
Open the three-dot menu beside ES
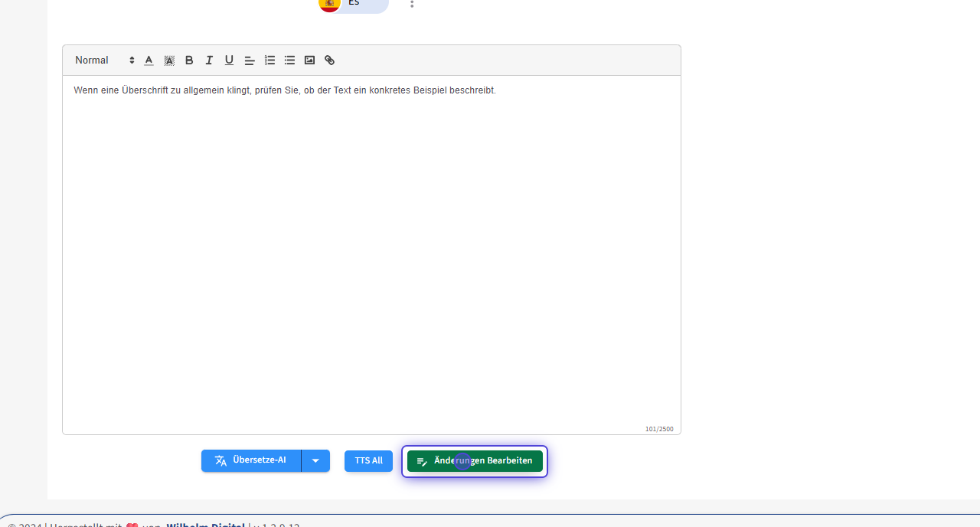click(412, 4)
